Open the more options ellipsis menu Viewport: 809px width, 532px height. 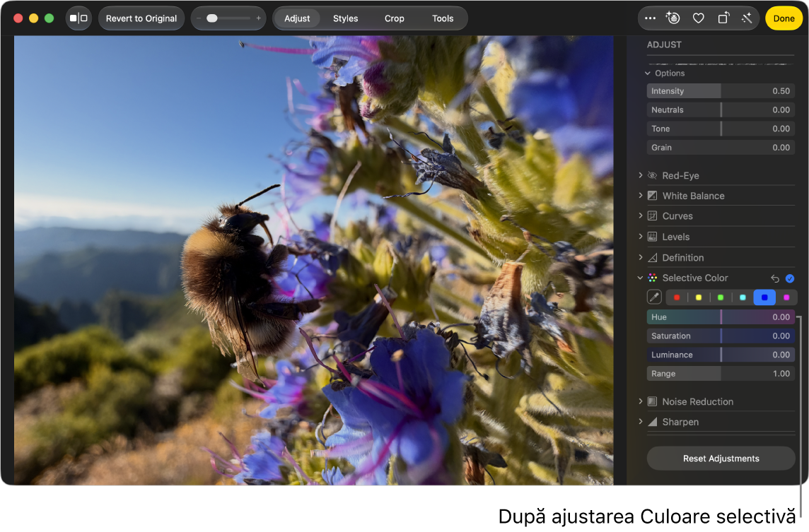(650, 18)
